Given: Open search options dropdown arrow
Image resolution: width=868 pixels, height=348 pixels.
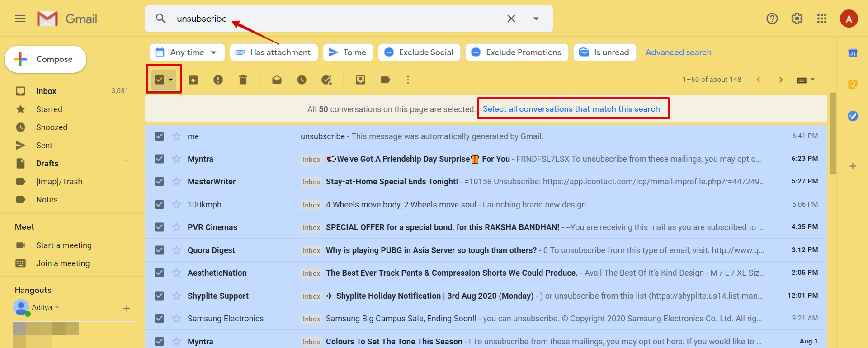Looking at the screenshot, I should point(536,19).
